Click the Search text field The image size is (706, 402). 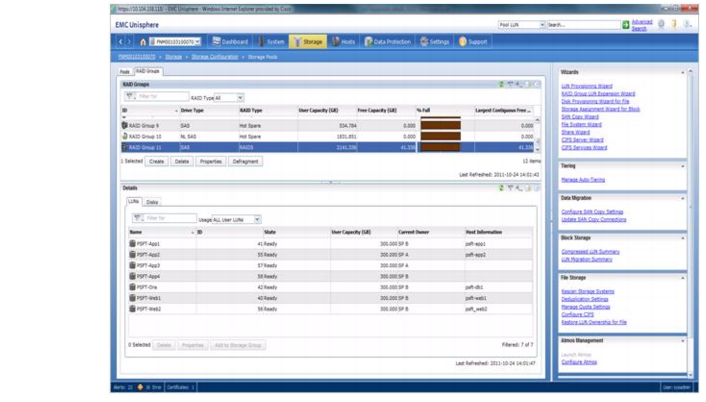point(583,25)
